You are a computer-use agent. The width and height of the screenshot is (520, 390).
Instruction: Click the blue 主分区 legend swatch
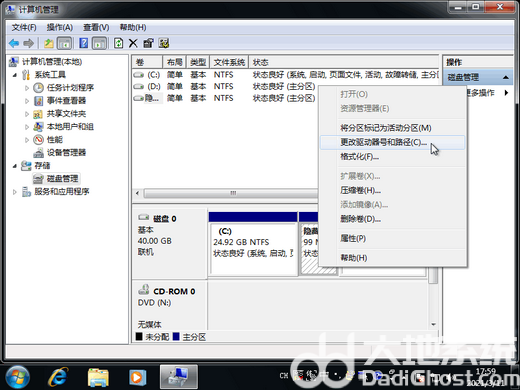tap(176, 337)
